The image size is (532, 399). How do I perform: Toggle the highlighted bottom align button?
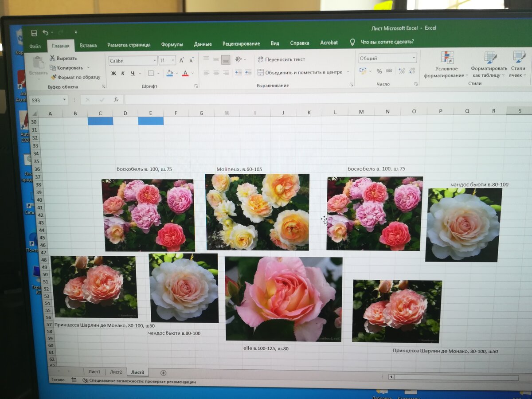point(226,59)
